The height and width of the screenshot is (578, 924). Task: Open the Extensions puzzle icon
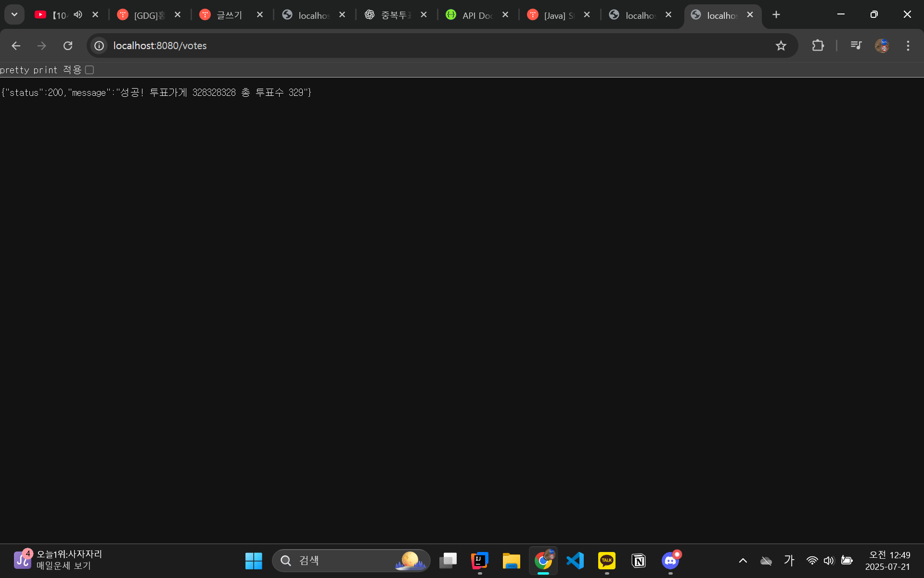(x=818, y=46)
